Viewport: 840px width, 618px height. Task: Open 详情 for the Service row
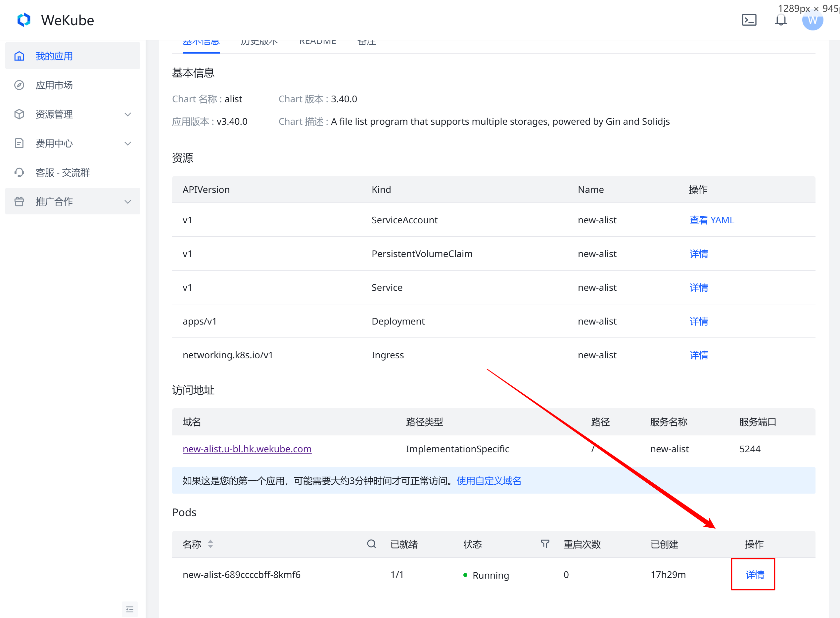pos(699,287)
